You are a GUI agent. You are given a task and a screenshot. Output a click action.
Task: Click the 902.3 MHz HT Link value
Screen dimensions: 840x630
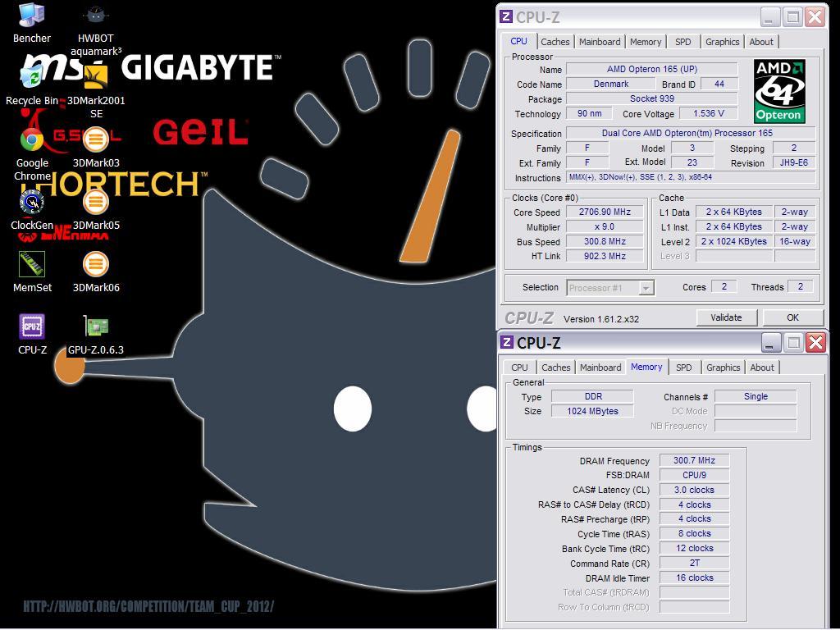coord(605,256)
